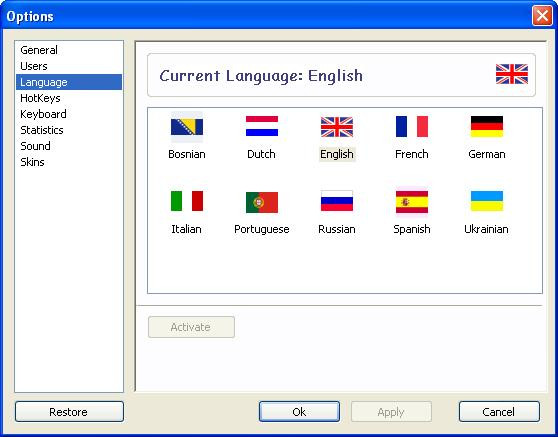Show the Skins section
Screen dimensions: 558x437
(x=32, y=162)
